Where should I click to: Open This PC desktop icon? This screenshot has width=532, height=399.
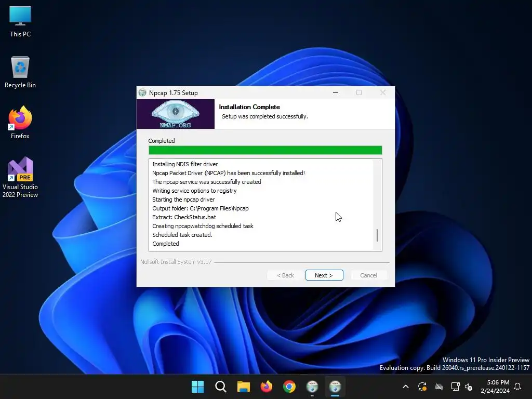(x=20, y=21)
